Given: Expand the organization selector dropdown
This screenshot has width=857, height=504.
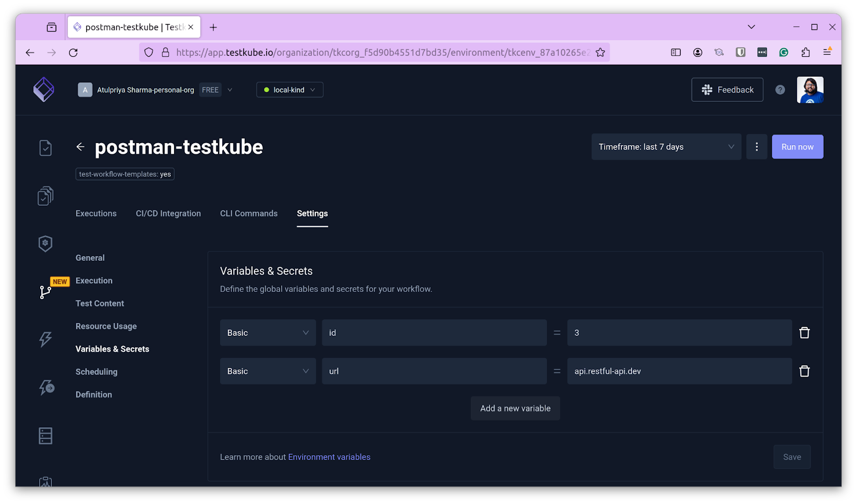Looking at the screenshot, I should click(230, 90).
